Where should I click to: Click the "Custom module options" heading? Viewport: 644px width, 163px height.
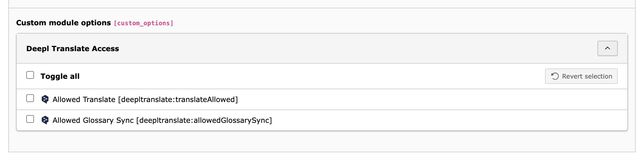point(63,23)
